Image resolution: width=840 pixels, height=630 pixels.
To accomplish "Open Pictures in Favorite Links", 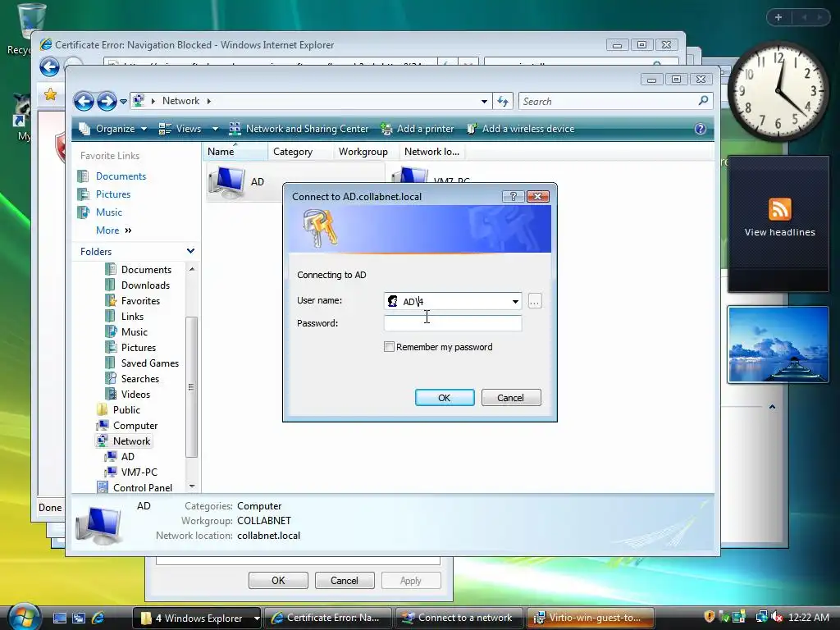I will [113, 194].
